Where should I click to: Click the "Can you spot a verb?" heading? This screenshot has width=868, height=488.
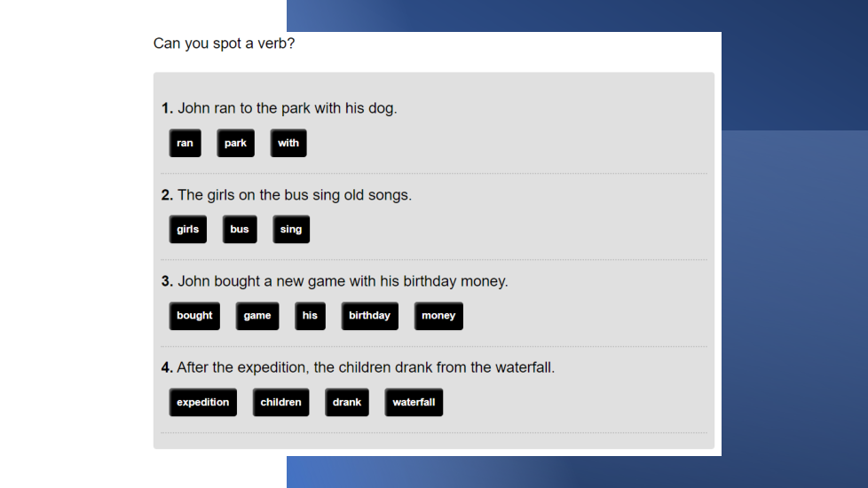[224, 43]
